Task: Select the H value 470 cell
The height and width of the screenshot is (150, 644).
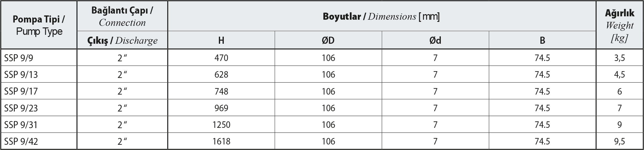Action: click(221, 58)
